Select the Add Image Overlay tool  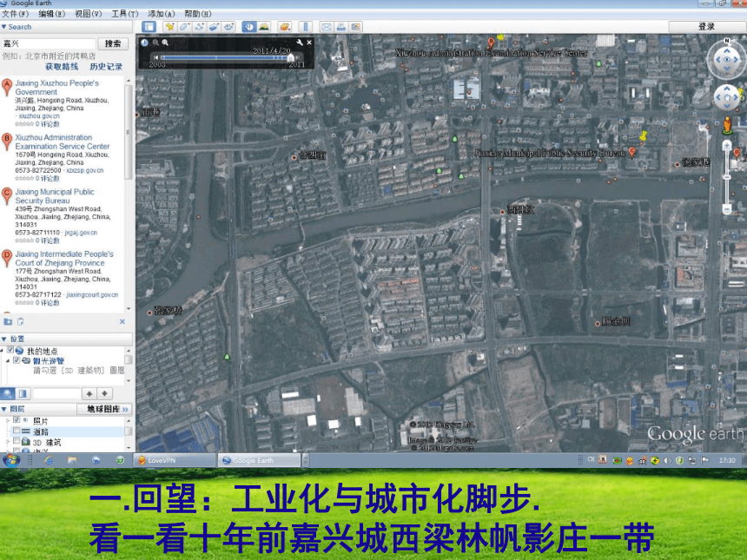coord(214,27)
